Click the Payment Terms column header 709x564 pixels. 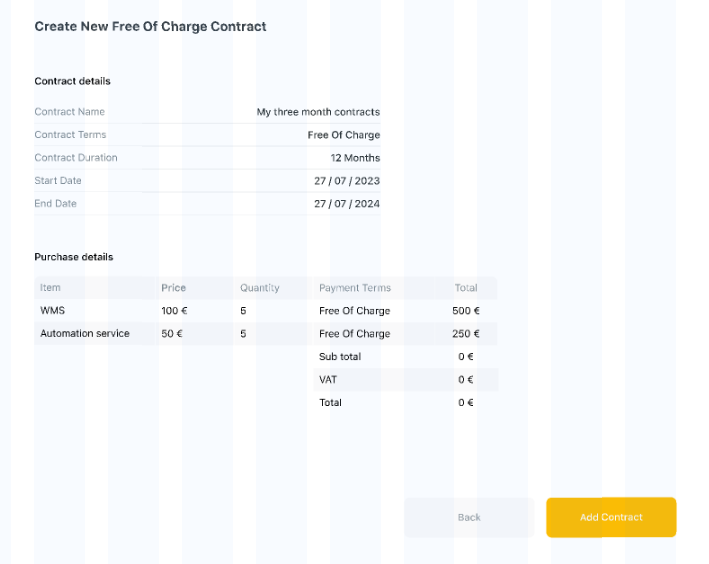pyautogui.click(x=355, y=288)
